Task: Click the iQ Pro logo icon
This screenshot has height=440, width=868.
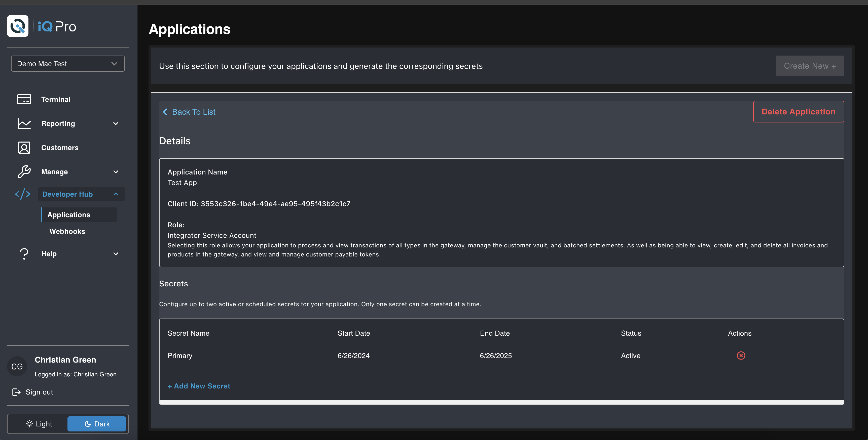Action: [x=18, y=26]
